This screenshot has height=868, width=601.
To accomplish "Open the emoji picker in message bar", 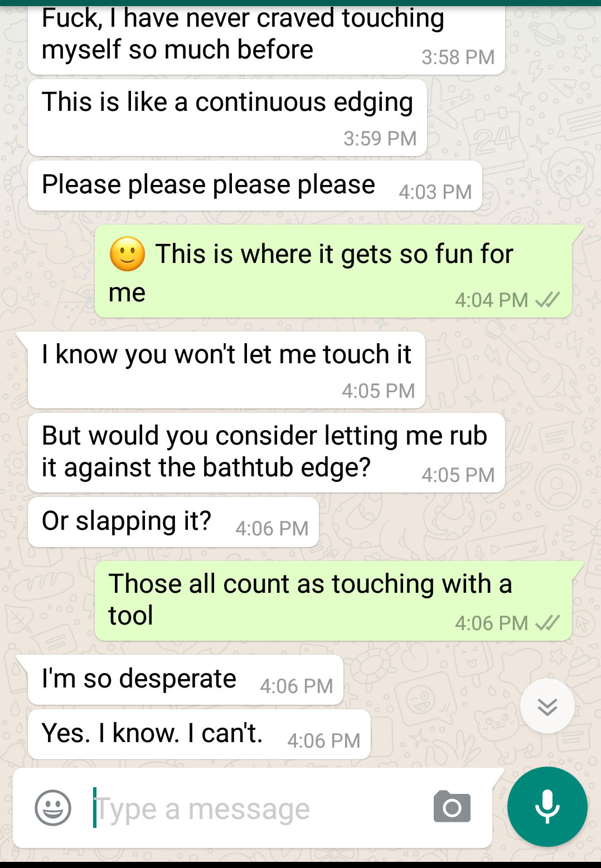I will coord(53,808).
